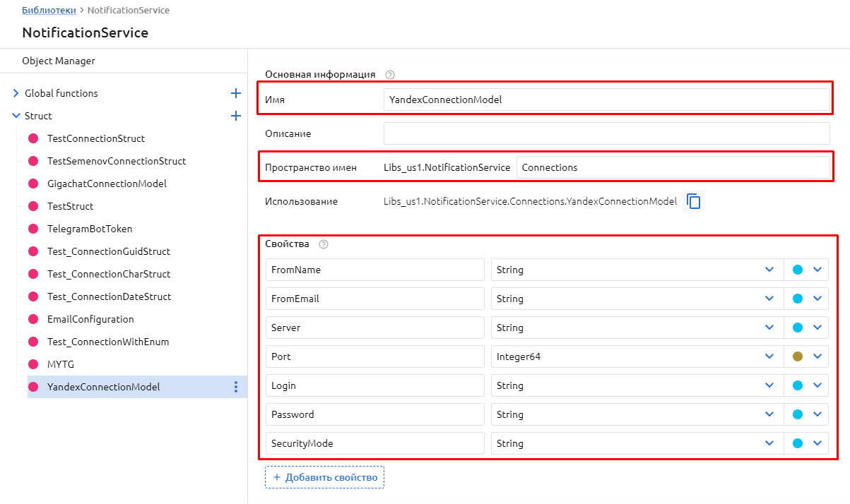Click help icon beside Основная информация

click(x=389, y=74)
